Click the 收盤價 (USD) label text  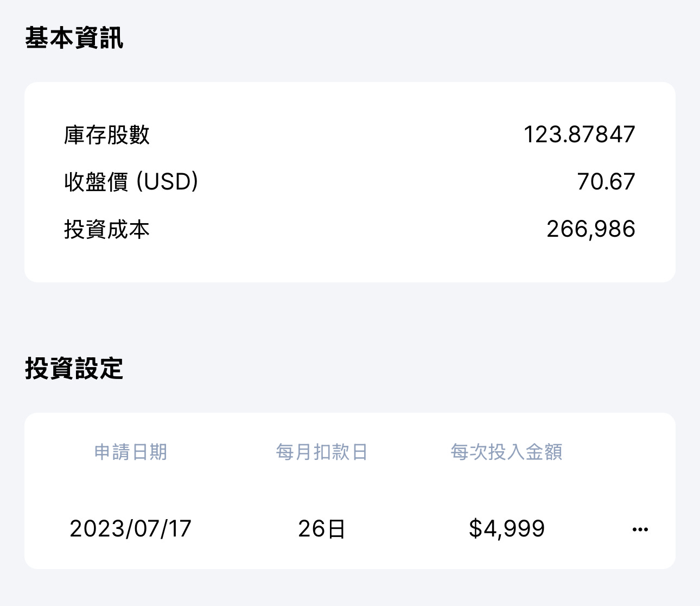click(130, 181)
